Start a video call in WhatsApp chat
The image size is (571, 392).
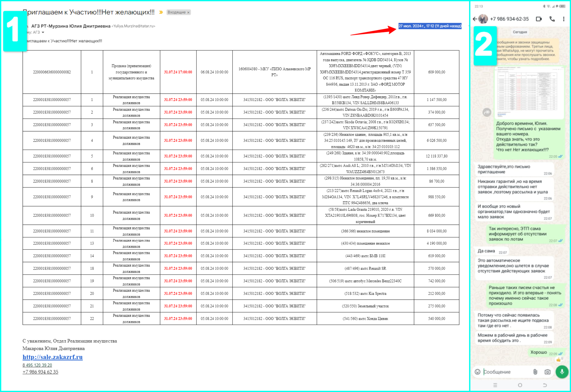pyautogui.click(x=539, y=19)
